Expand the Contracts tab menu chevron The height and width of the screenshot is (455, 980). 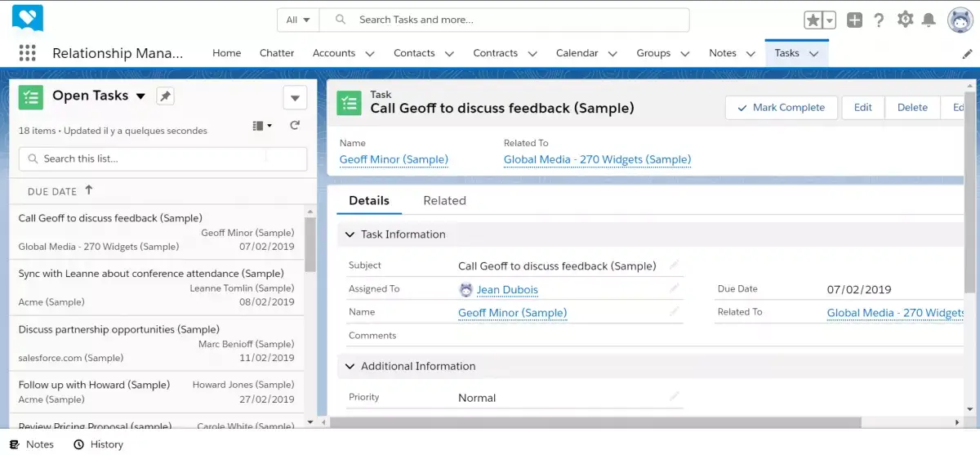[532, 54]
